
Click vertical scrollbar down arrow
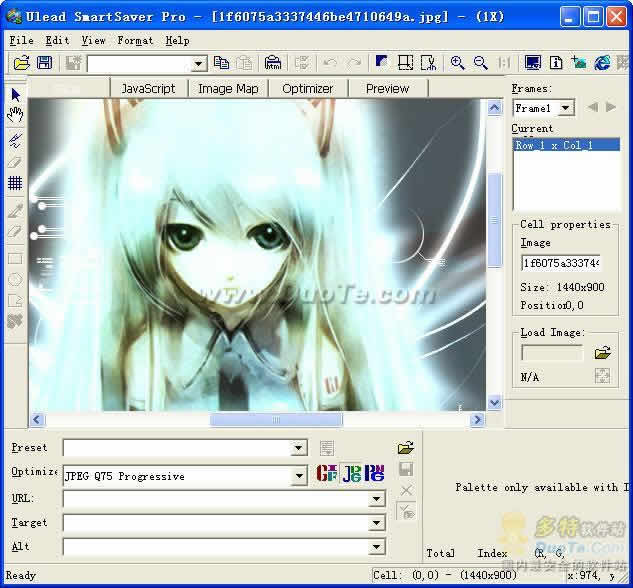pos(495,402)
